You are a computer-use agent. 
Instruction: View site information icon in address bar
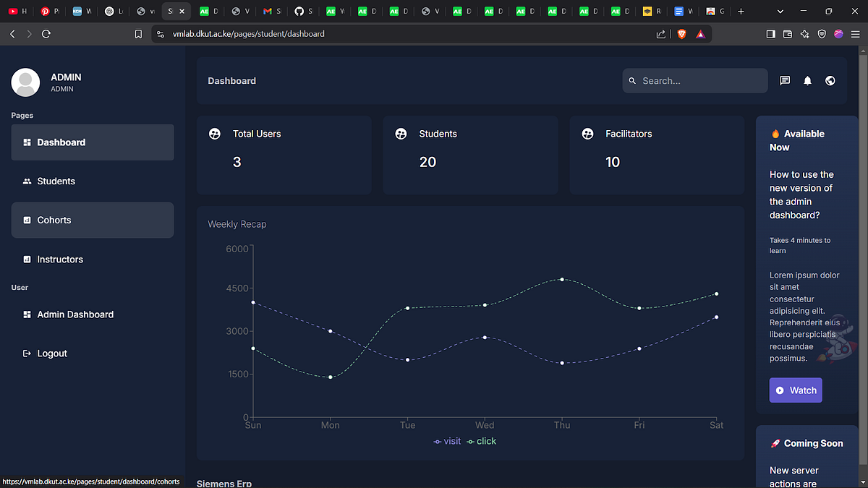161,34
